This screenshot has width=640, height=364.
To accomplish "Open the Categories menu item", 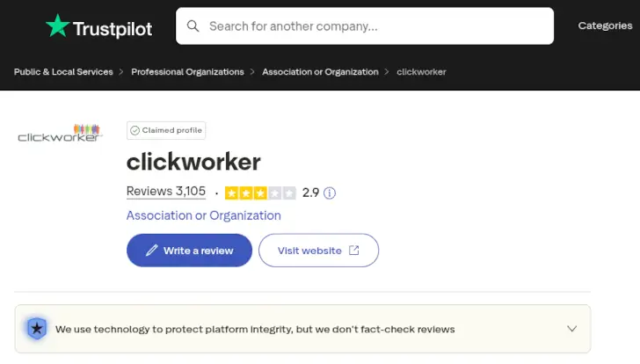I will 605,25.
